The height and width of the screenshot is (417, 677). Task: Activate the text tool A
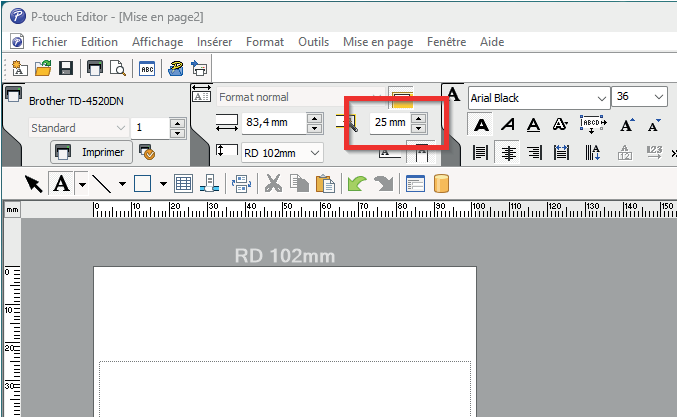61,184
